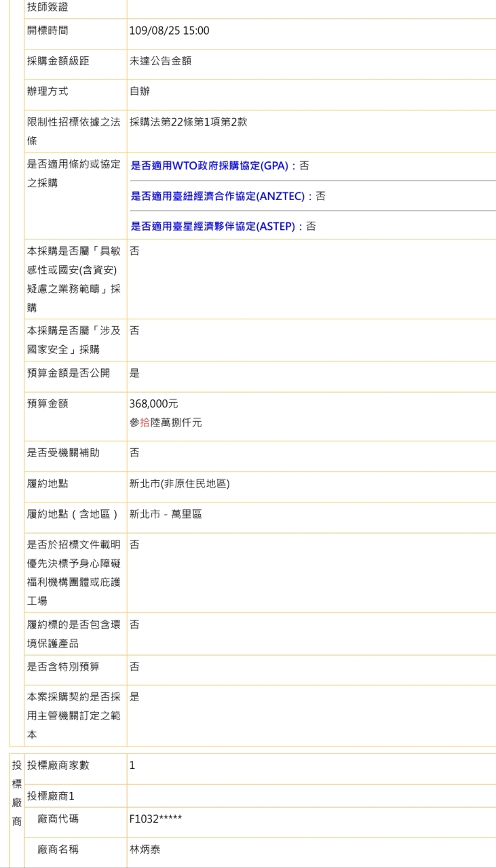Screen dimensions: 496x868
Task: Click the budget amount 368,000元
Action: [153, 403]
